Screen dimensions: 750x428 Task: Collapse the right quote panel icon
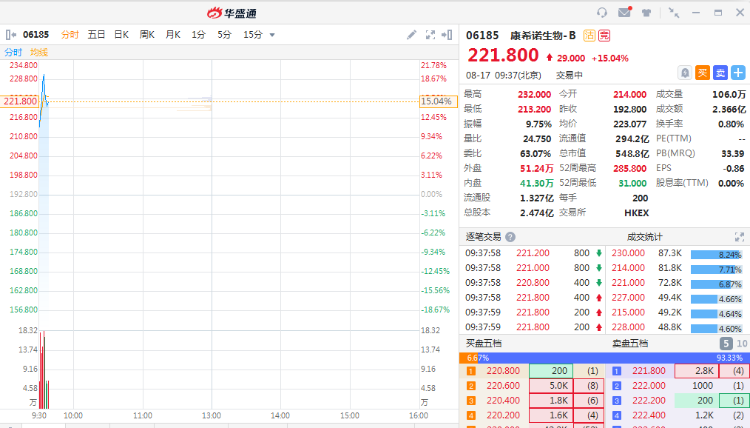coord(447,34)
